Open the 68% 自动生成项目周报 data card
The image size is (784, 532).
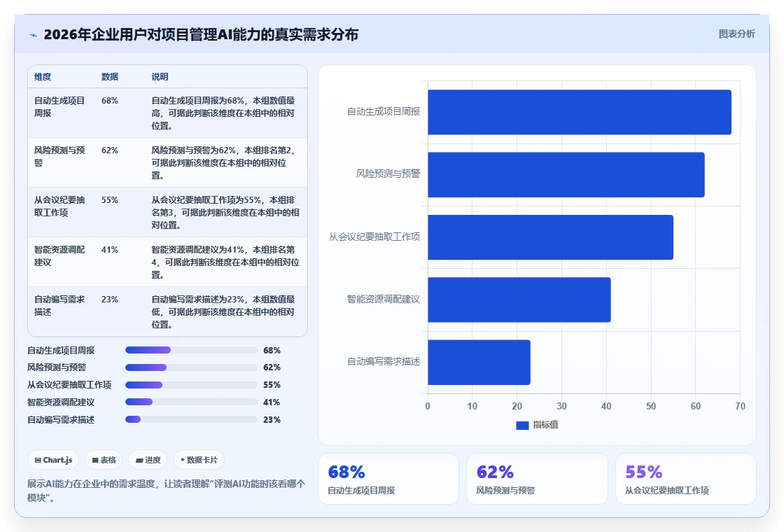tap(388, 479)
